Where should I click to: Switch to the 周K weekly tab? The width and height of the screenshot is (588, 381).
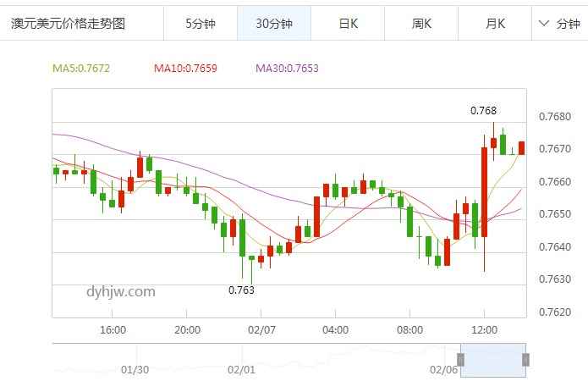click(x=421, y=24)
